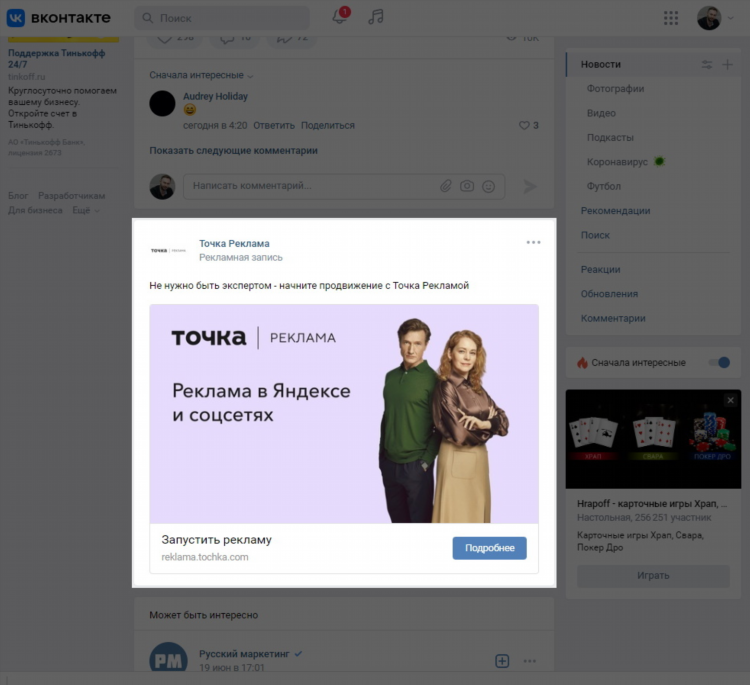Toggle Сначала интересные switch
The image size is (750, 685).
point(719,363)
